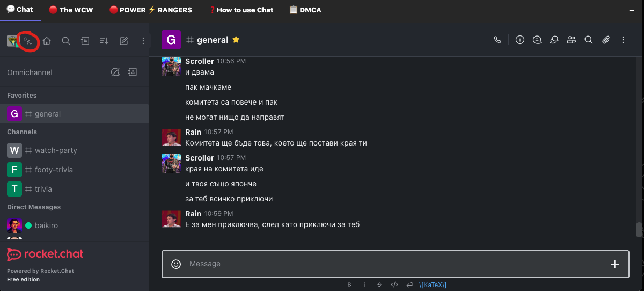
Task: Insert KaTeX formatting via the link
Action: pyautogui.click(x=433, y=285)
